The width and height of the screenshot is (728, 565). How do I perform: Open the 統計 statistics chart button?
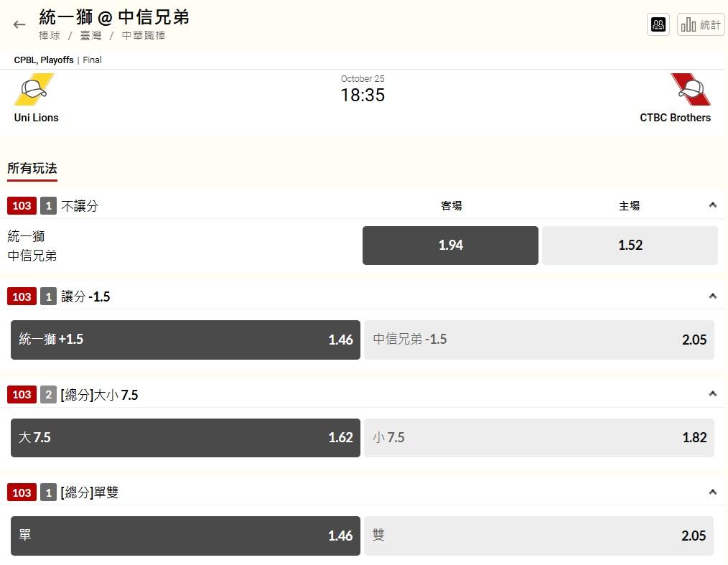(701, 24)
